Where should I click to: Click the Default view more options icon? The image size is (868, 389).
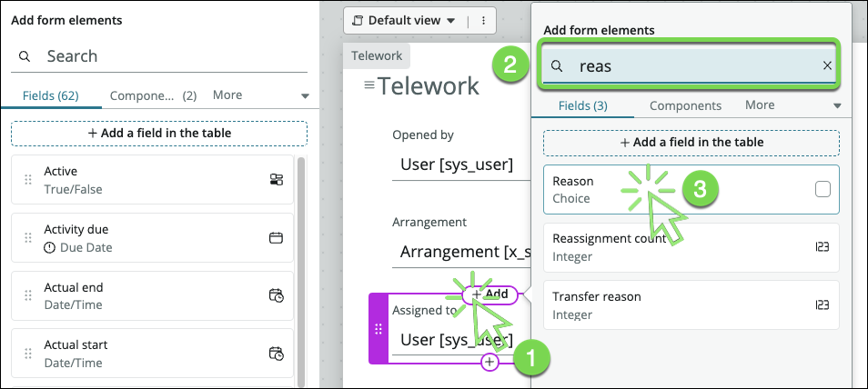[x=483, y=20]
